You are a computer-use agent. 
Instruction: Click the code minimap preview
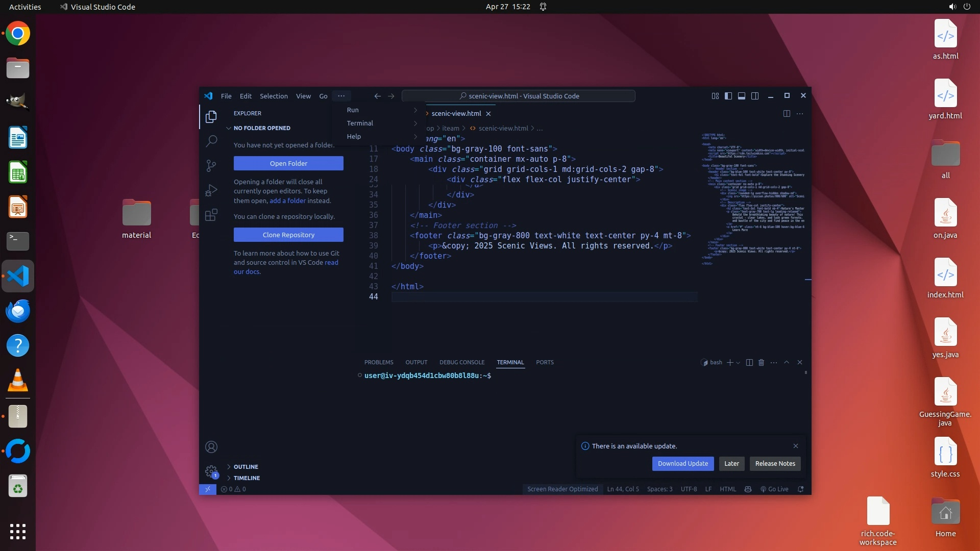point(753,199)
